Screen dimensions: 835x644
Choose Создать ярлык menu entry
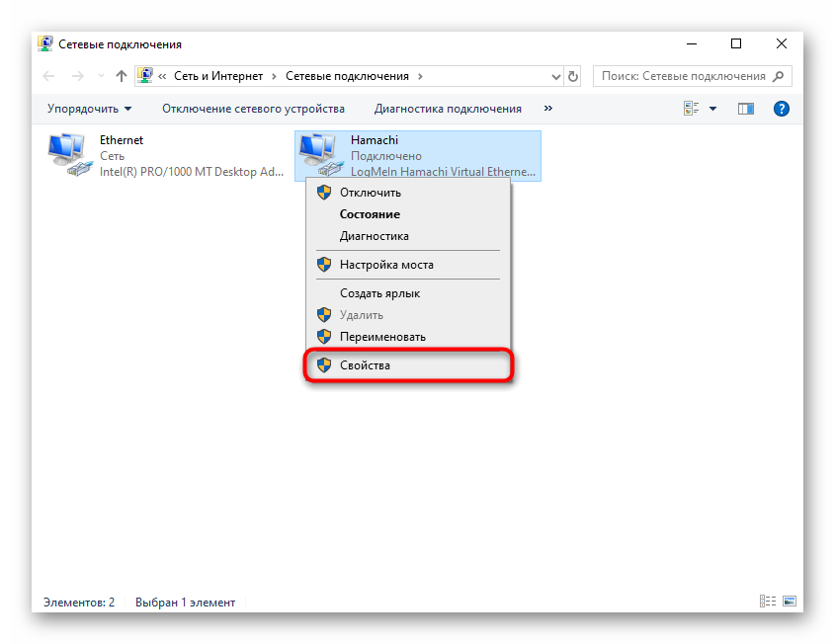point(408,293)
